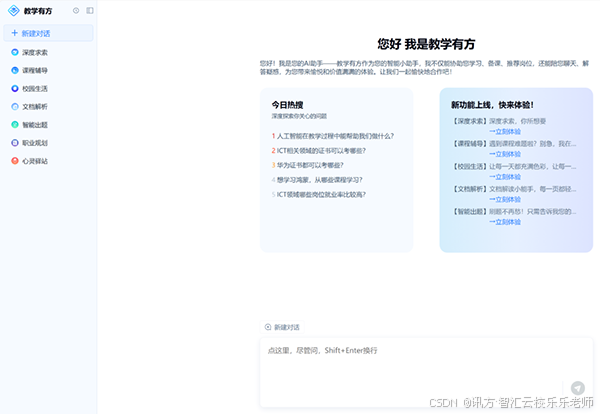Open the 课程辅导 sidebar icon
This screenshot has width=600, height=414.
(x=15, y=70)
